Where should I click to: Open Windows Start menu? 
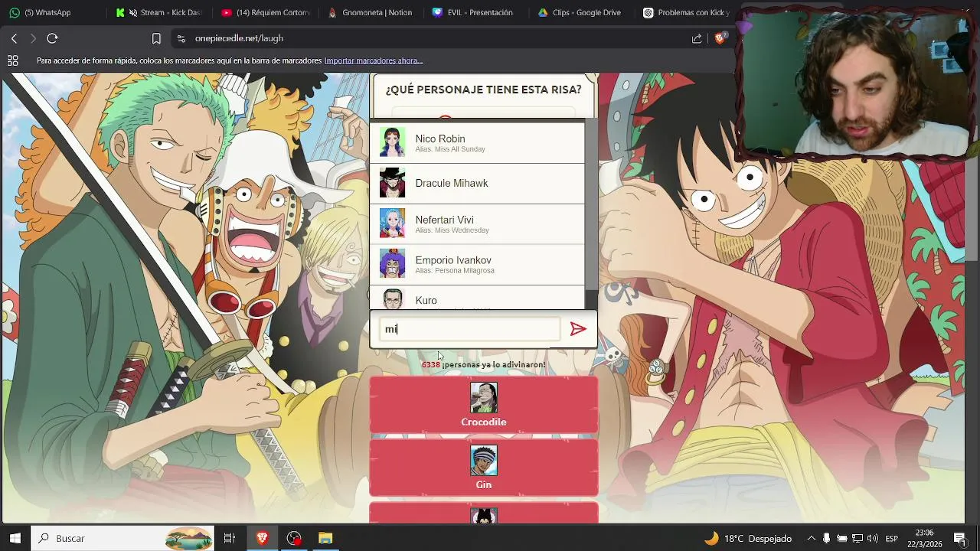(15, 538)
